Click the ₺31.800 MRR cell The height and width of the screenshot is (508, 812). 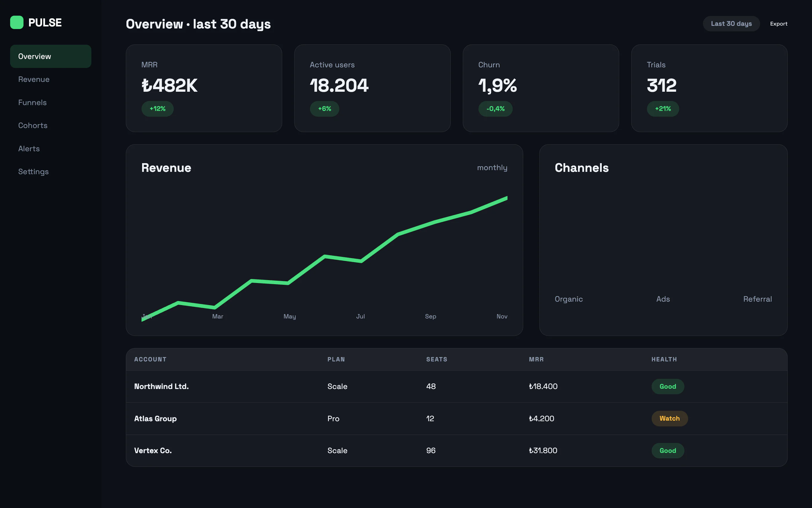543,451
